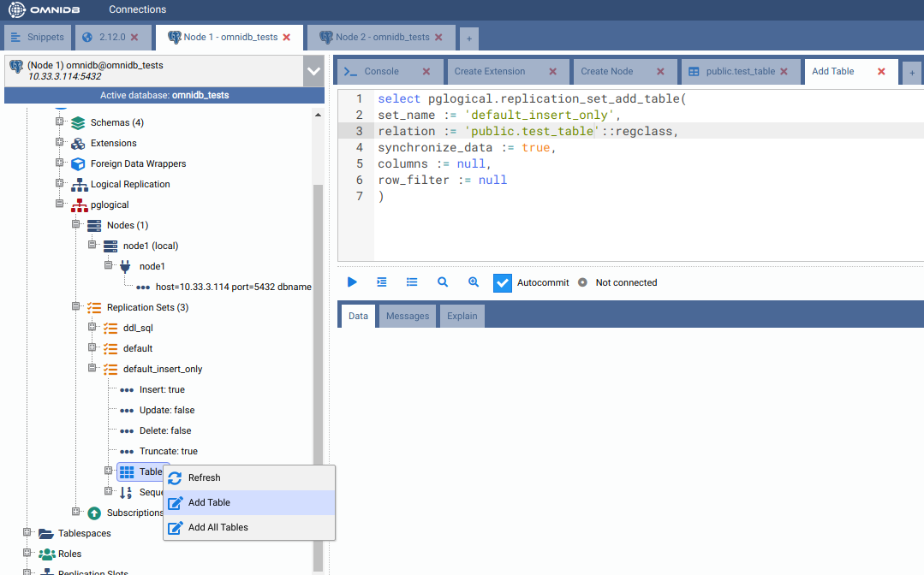Click the Active database label bar

click(x=164, y=95)
